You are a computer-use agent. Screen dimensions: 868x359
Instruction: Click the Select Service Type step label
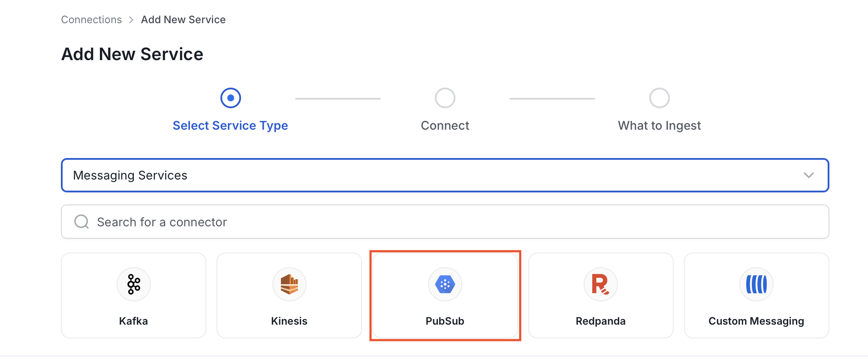[x=230, y=125]
